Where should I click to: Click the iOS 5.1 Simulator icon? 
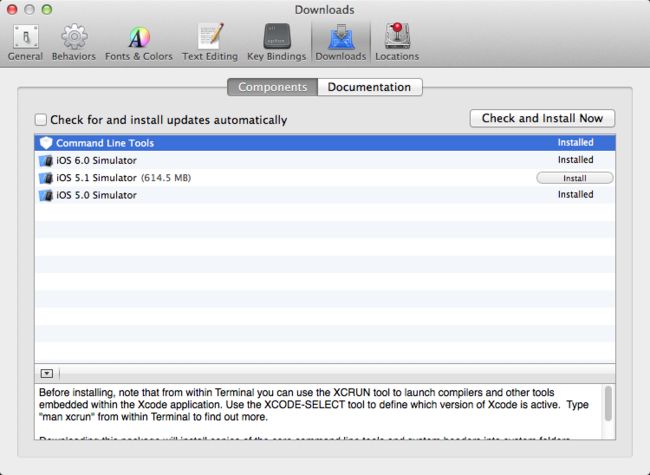46,178
